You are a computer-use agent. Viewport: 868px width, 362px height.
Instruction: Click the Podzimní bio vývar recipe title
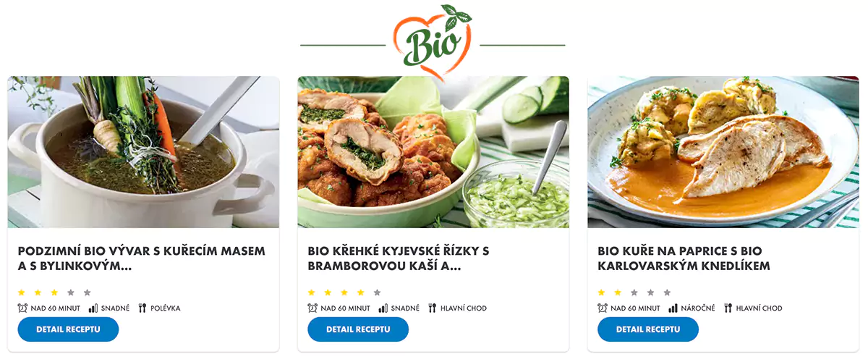pos(142,258)
